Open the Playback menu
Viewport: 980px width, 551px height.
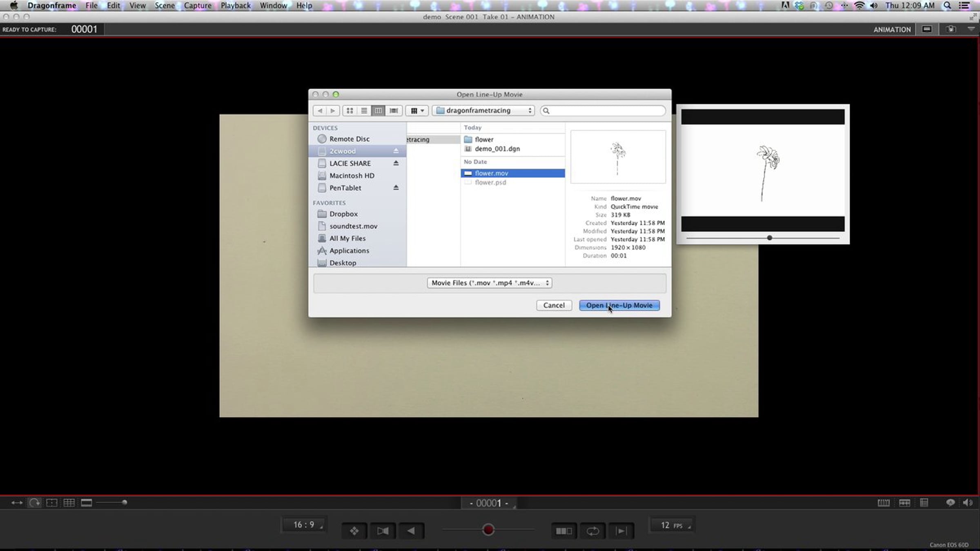[236, 5]
